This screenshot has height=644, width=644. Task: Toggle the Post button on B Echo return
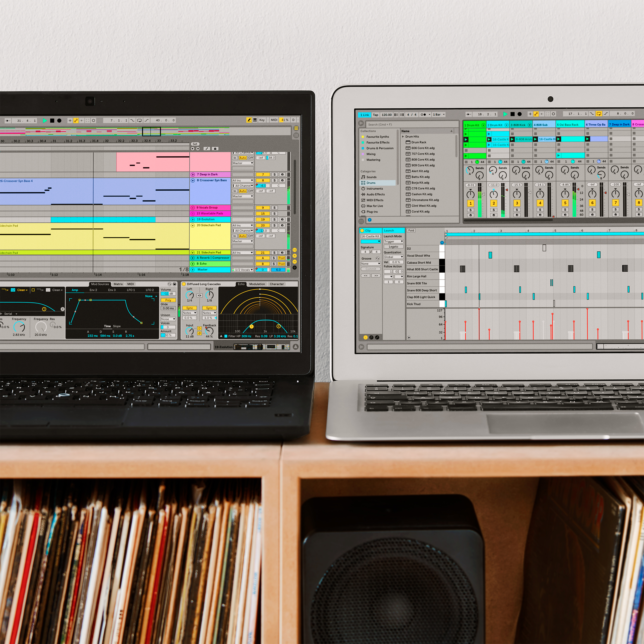tap(281, 264)
